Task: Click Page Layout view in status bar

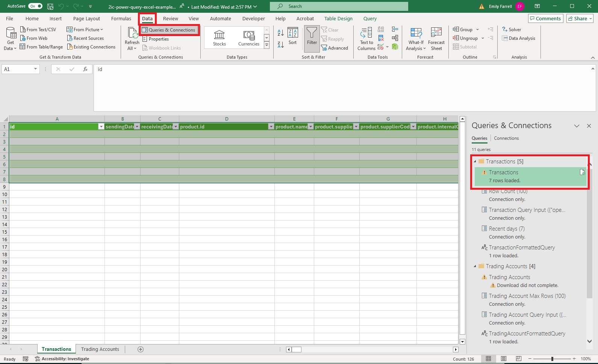Action: tap(504, 359)
